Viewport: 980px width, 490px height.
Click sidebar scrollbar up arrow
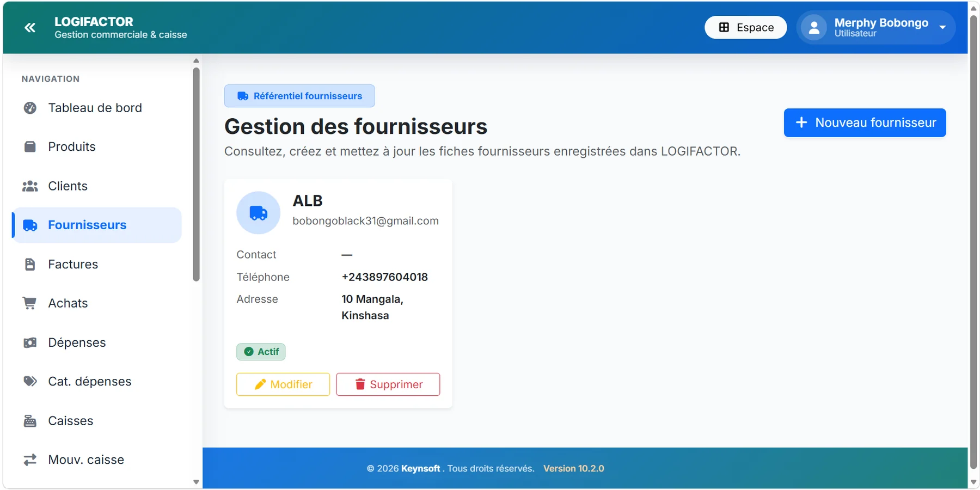click(x=196, y=61)
